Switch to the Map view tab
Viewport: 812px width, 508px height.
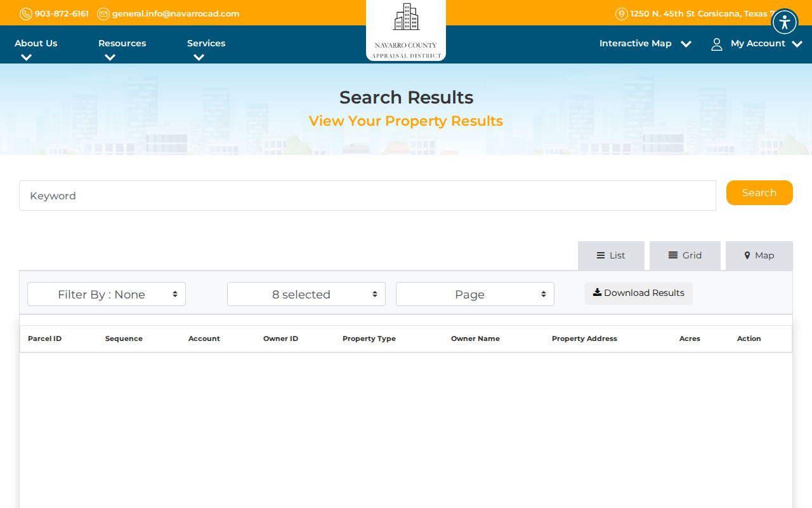point(759,255)
